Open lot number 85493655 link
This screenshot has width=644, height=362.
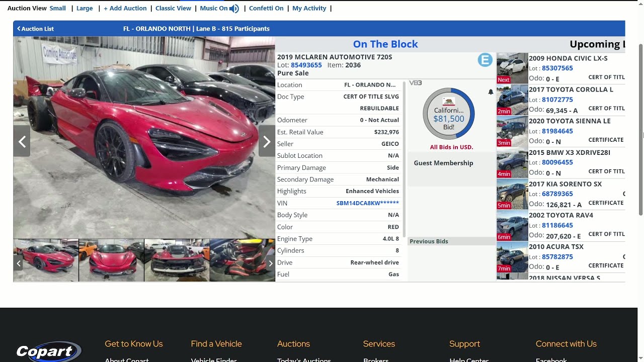[x=306, y=65]
